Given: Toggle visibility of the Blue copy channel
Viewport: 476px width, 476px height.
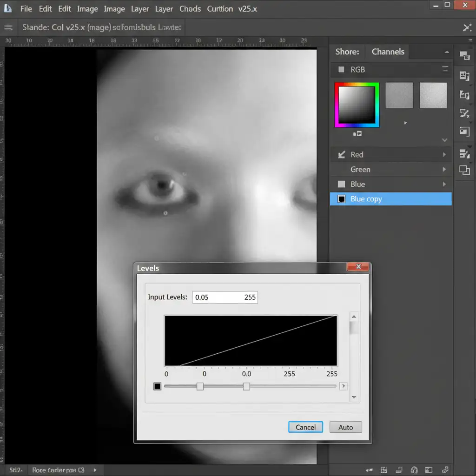Looking at the screenshot, I should click(x=342, y=199).
